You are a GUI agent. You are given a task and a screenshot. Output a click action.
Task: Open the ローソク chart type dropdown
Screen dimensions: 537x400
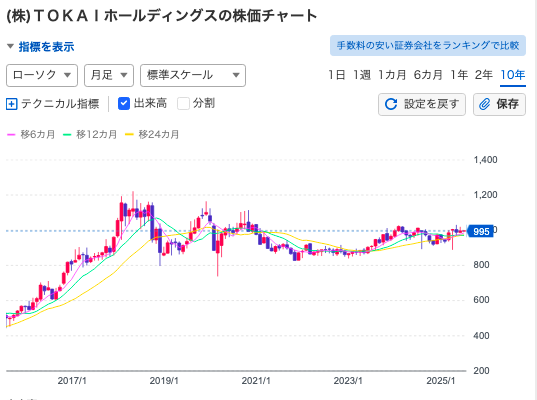(42, 75)
